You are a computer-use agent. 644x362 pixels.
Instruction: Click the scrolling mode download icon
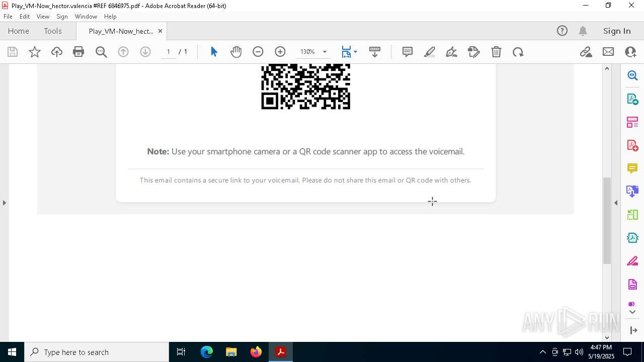click(375, 52)
